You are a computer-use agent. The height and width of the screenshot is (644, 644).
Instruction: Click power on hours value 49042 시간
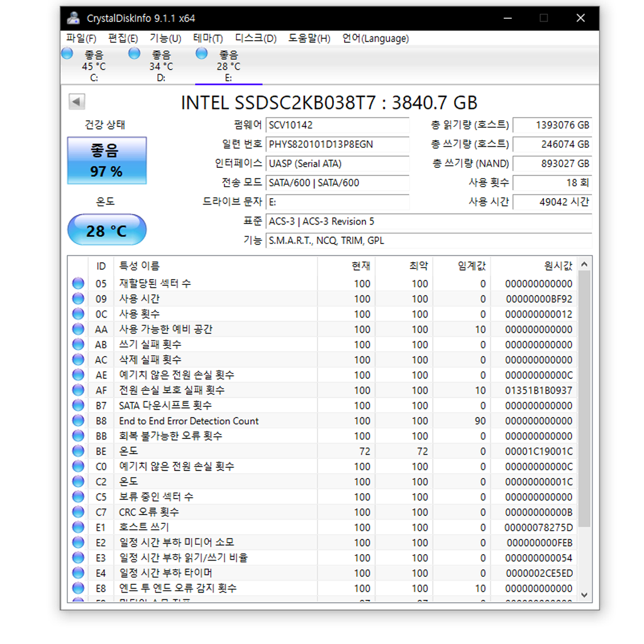click(x=552, y=202)
